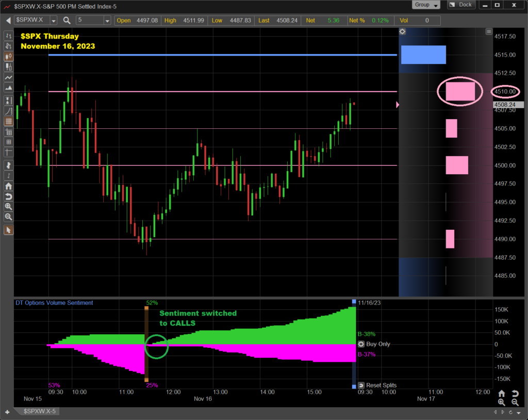
Task: Click the home icon in left toolbar
Action: (x=8, y=186)
